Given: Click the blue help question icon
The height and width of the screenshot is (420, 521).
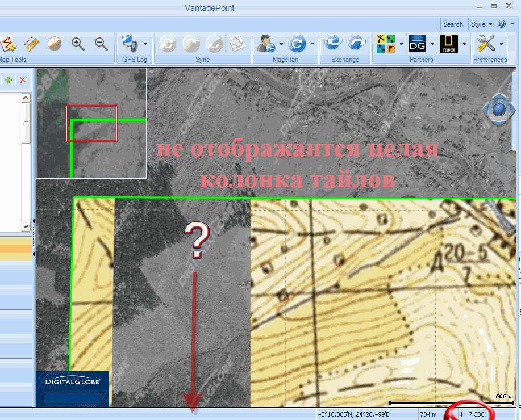Looking at the screenshot, I should click(501, 24).
